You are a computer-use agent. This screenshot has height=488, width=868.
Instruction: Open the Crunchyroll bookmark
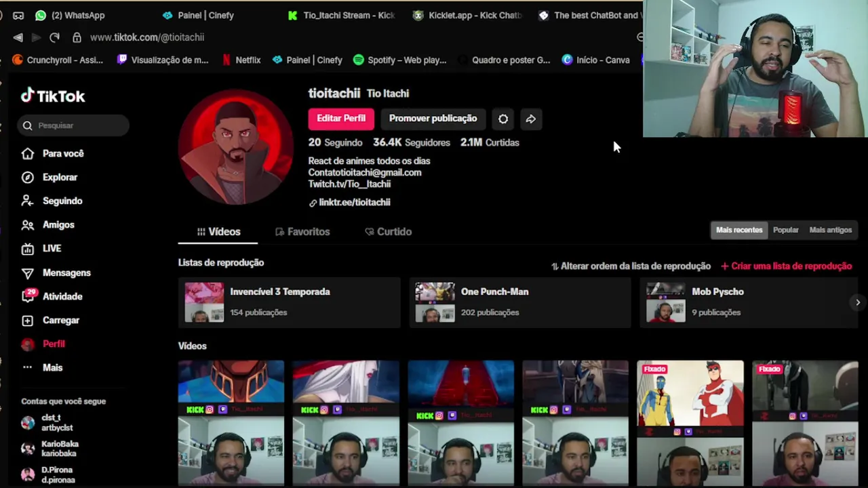tap(58, 60)
